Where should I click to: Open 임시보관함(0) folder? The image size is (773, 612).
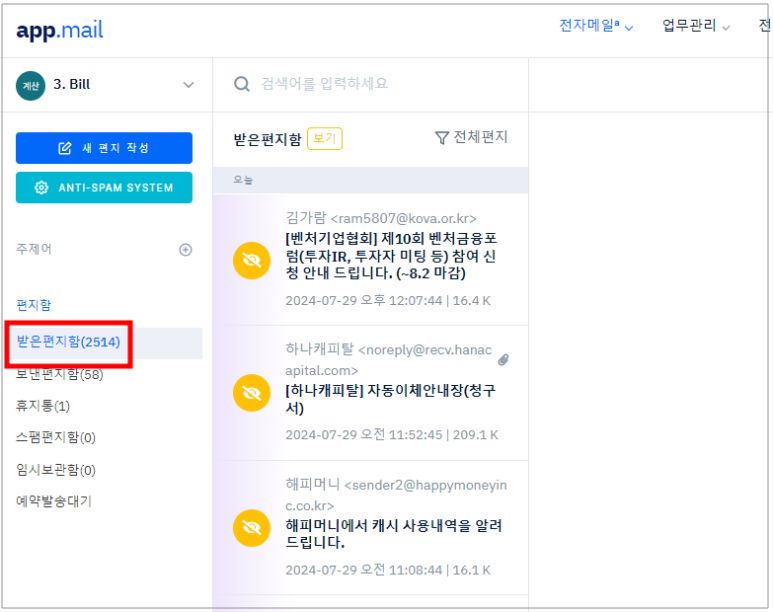(56, 470)
